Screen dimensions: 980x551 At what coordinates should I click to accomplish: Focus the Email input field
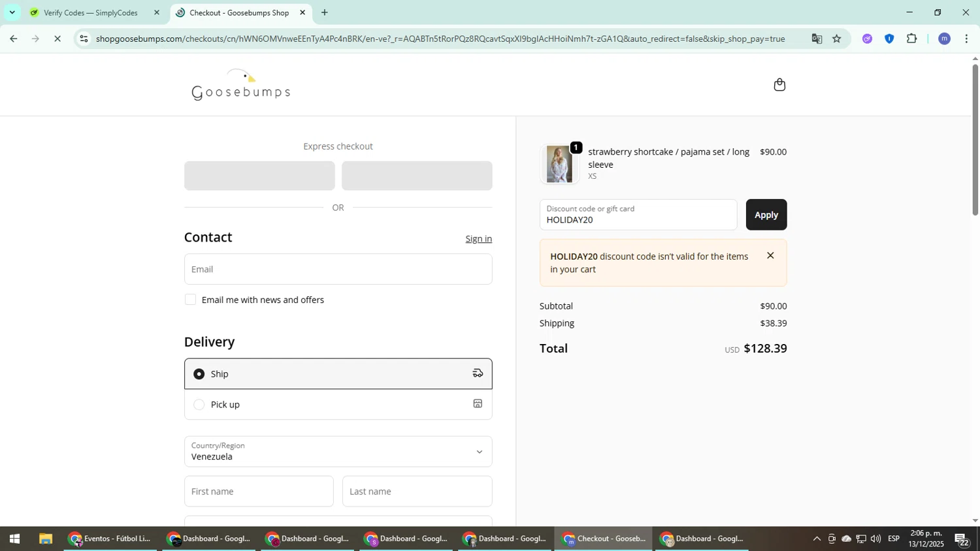coord(338,269)
